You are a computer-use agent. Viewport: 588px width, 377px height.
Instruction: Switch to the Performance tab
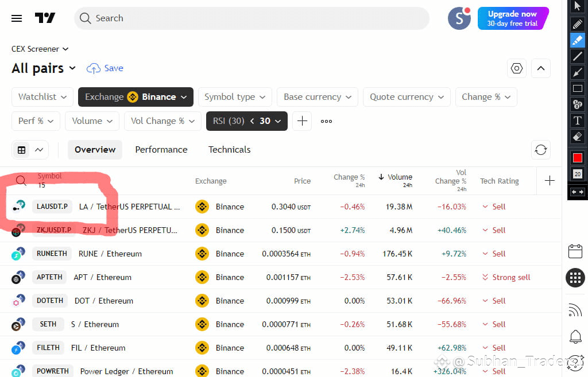coord(161,150)
